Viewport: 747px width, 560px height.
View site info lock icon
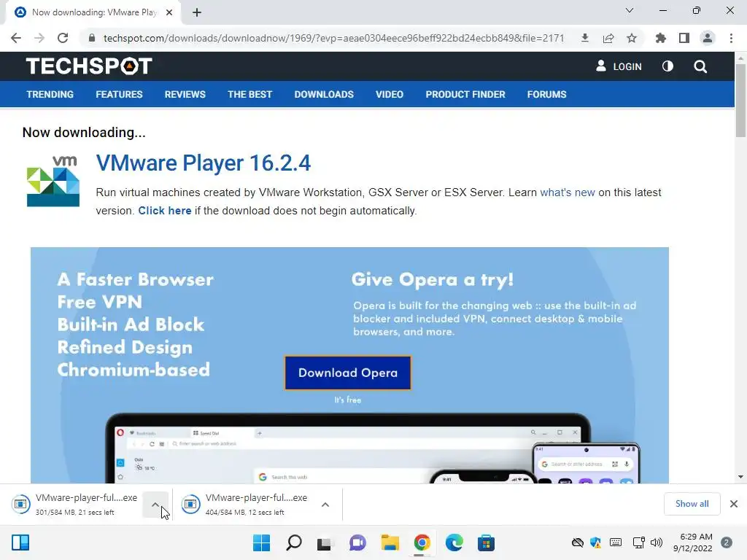pyautogui.click(x=92, y=38)
